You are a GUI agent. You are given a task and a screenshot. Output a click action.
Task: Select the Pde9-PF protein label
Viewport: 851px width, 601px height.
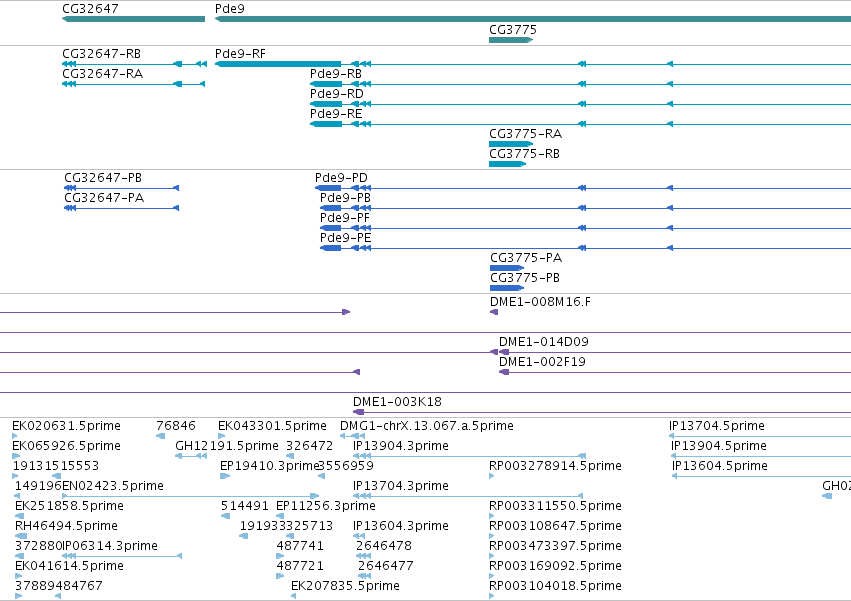(x=345, y=218)
